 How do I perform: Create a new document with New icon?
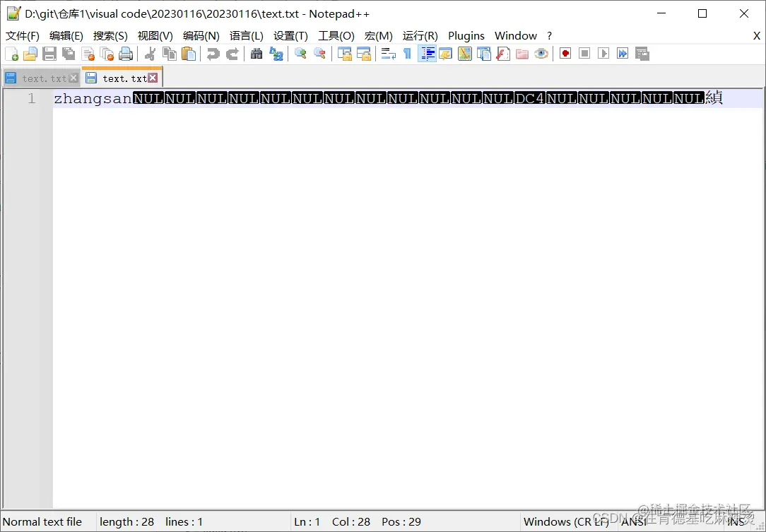click(11, 54)
